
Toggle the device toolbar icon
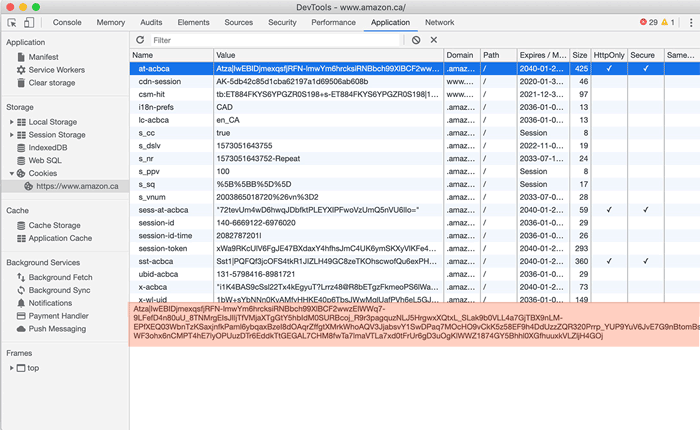click(31, 22)
